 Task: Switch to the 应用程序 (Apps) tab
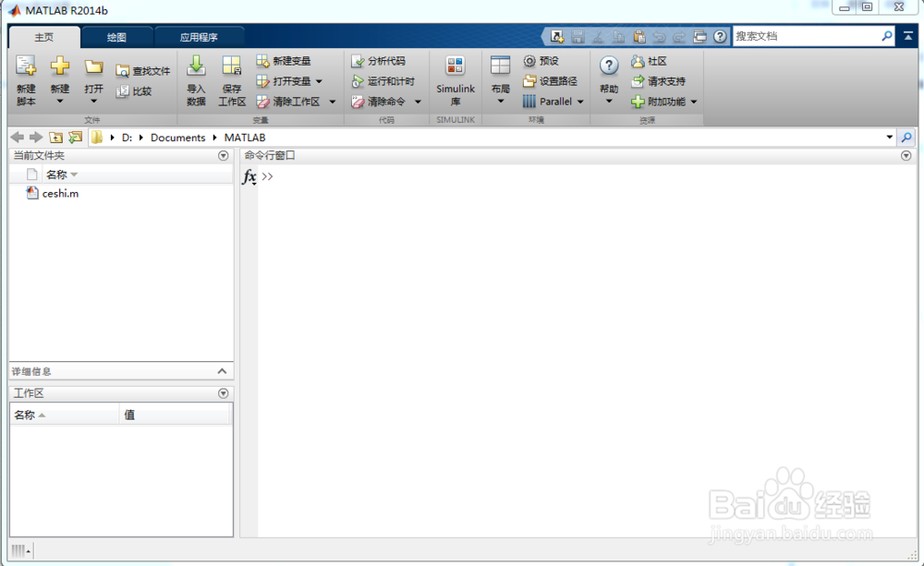click(x=199, y=37)
